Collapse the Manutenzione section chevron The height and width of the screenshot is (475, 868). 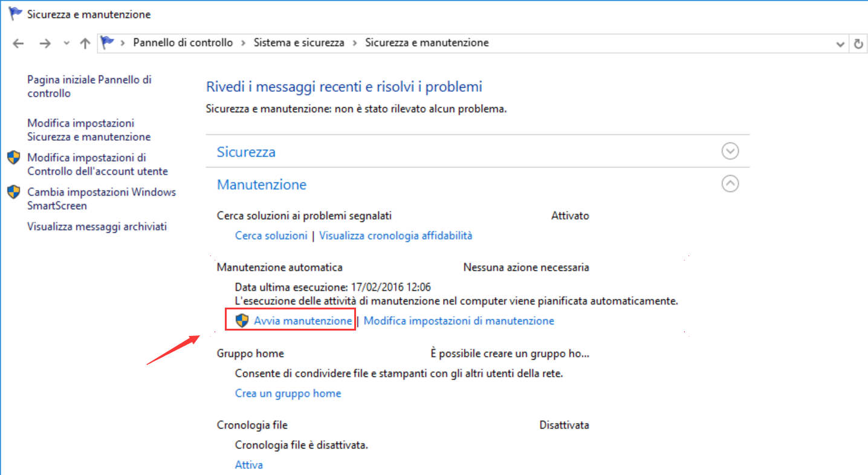[730, 183]
